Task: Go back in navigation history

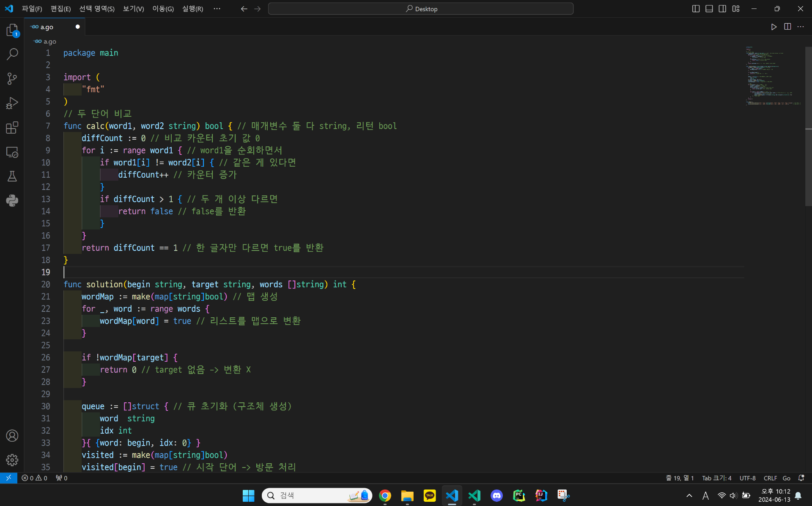Action: pos(244,9)
